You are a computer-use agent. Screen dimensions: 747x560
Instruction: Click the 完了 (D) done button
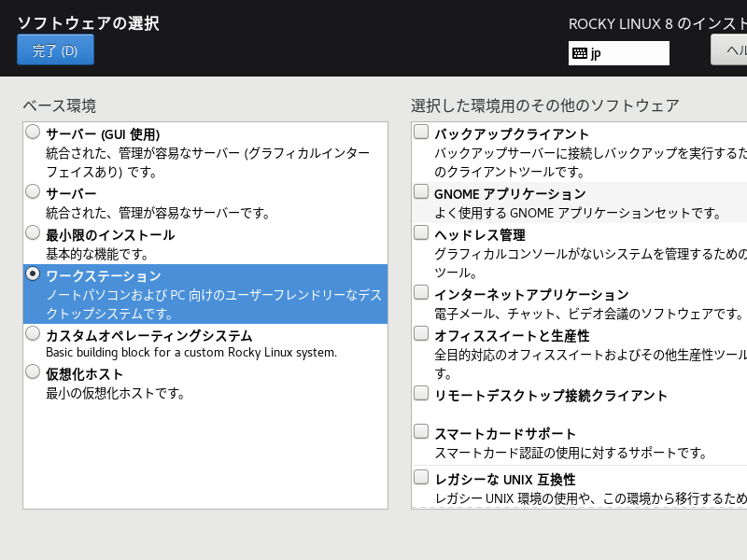pos(55,50)
